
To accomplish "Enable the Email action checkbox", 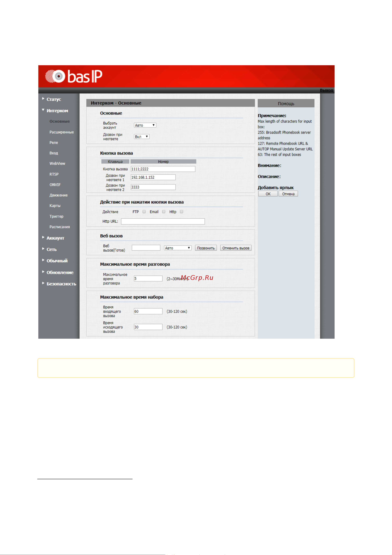I will pyautogui.click(x=164, y=212).
